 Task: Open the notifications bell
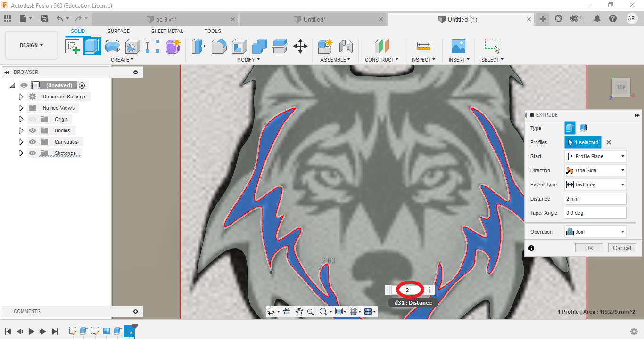[597, 19]
